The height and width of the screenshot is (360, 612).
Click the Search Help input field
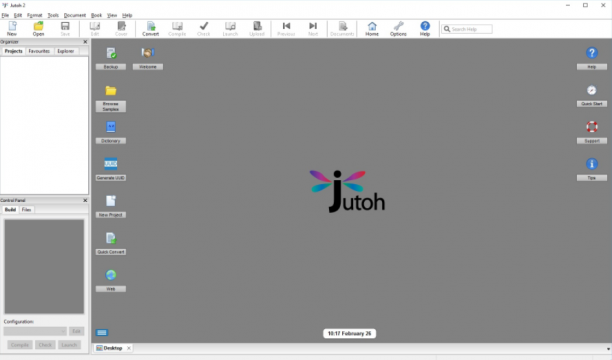click(467, 29)
